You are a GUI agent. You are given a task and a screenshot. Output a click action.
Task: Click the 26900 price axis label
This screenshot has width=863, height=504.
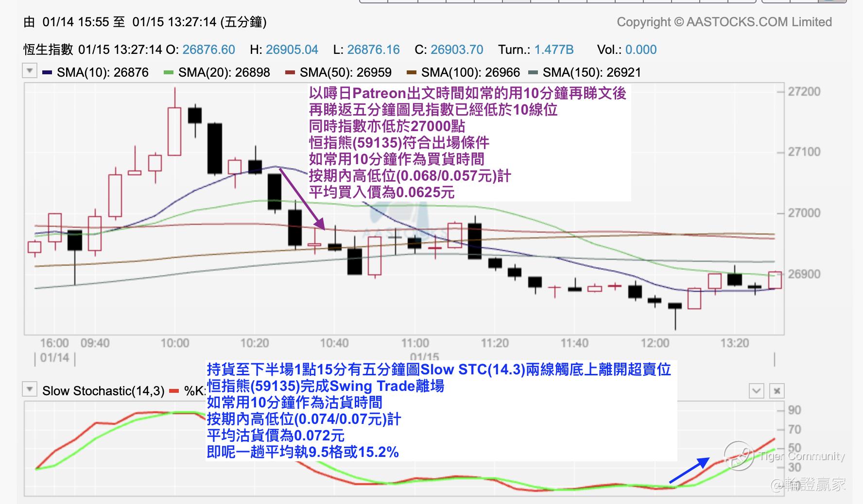click(x=804, y=274)
